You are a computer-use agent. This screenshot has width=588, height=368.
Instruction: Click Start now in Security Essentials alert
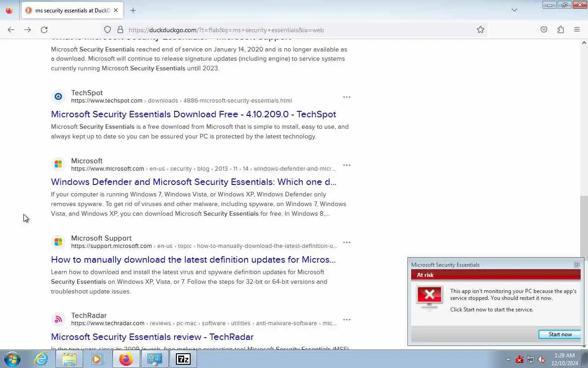click(560, 334)
